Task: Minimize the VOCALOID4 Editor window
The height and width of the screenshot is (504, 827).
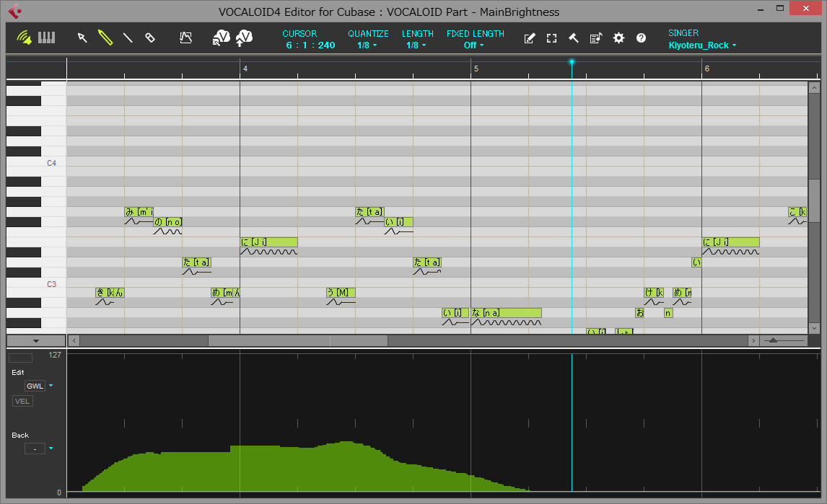Action: [761, 9]
